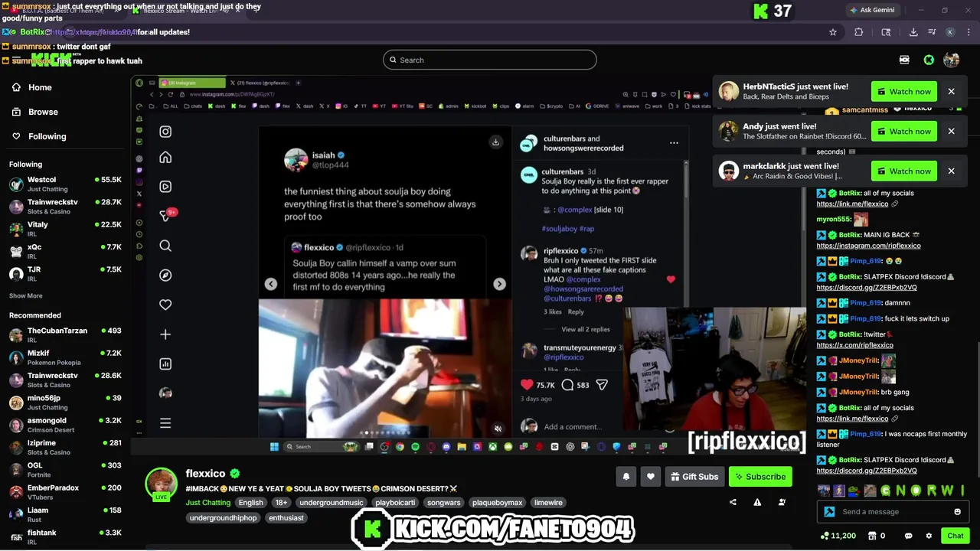Click the undergroundhiphop tag
The image size is (980, 551).
click(x=223, y=518)
